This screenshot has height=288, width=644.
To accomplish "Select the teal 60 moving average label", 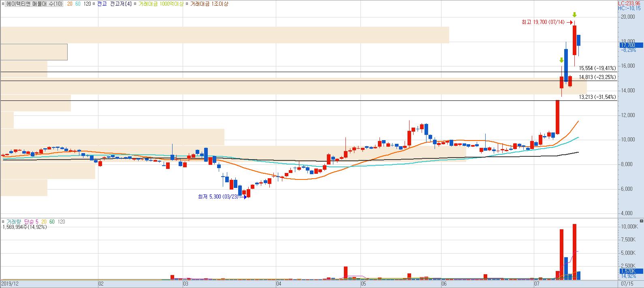I will [x=78, y=4].
